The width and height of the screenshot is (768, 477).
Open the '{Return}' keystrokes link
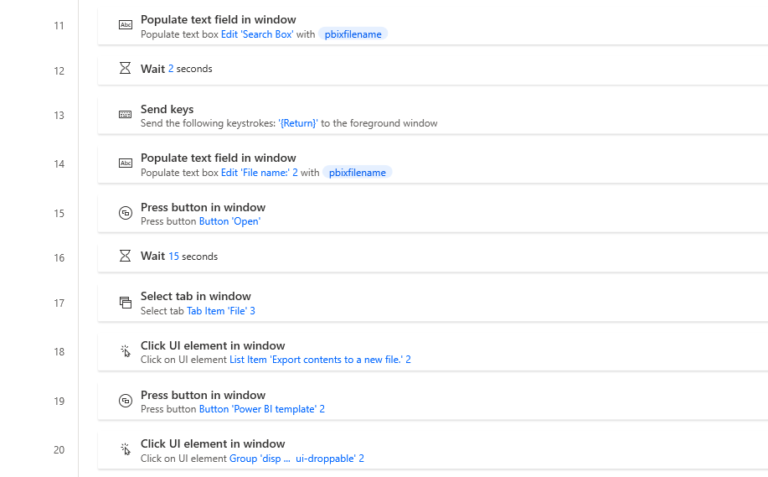[297, 124]
